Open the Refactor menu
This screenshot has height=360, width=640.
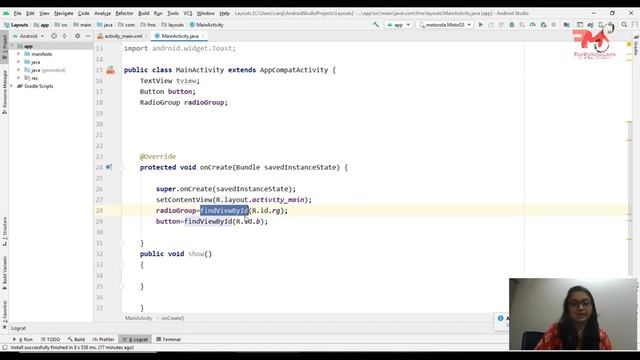point(124,13)
